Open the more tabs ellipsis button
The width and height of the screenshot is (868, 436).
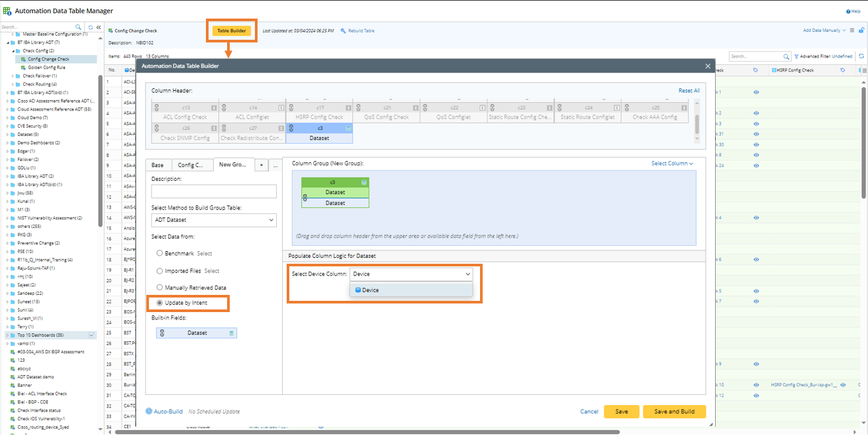coord(275,165)
